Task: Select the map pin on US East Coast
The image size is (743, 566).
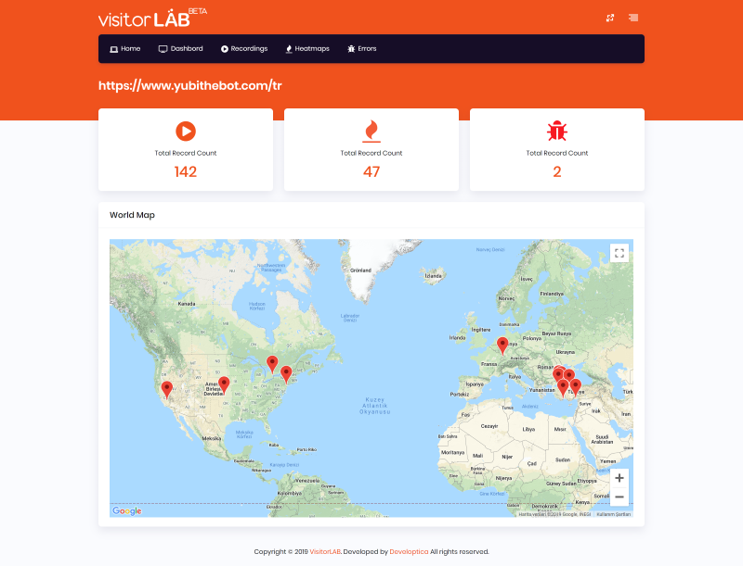Action: click(x=286, y=374)
